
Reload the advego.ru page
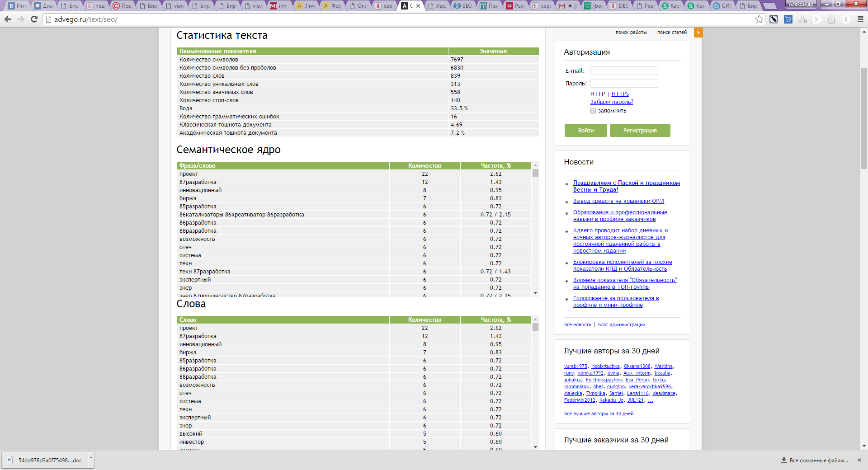click(x=34, y=19)
